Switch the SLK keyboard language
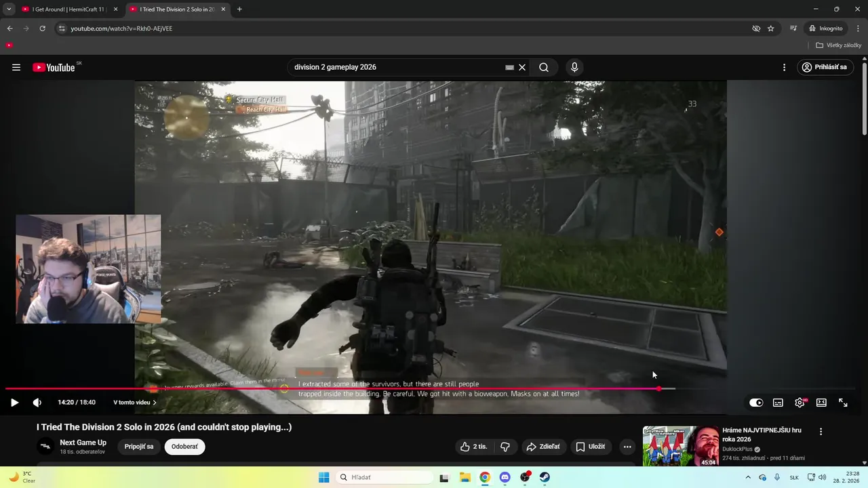The width and height of the screenshot is (868, 488). 794,477
